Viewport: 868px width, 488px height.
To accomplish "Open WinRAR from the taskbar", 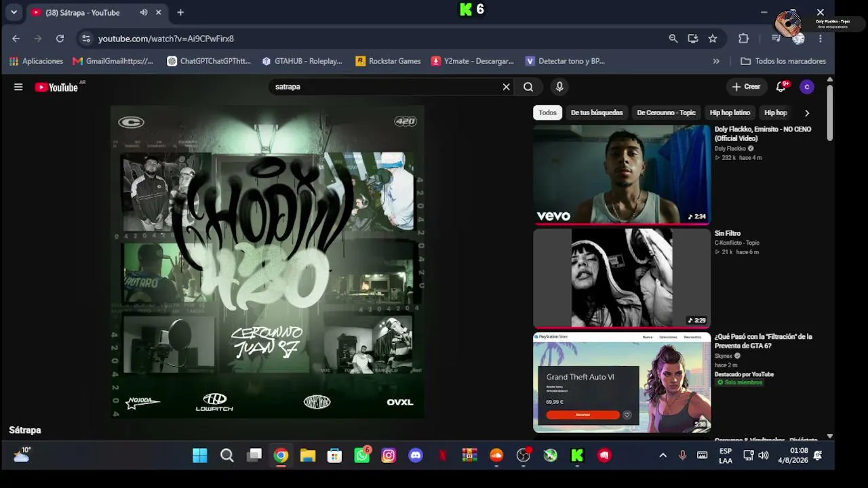I will click(469, 455).
